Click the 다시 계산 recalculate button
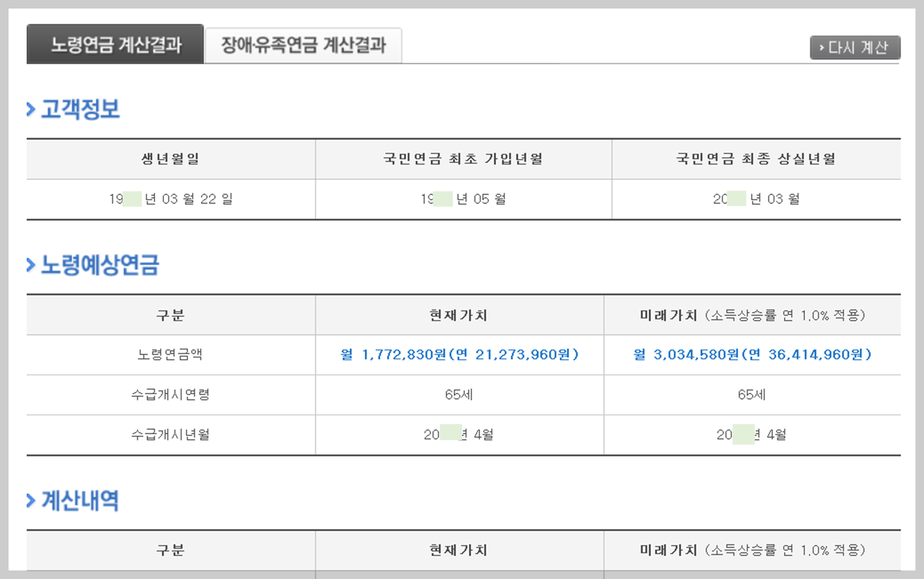 coord(855,48)
